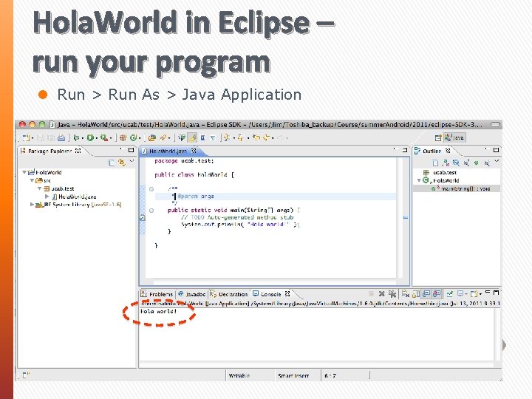Click the Smart Insert status field
The width and height of the screenshot is (532, 399).
coord(293,375)
